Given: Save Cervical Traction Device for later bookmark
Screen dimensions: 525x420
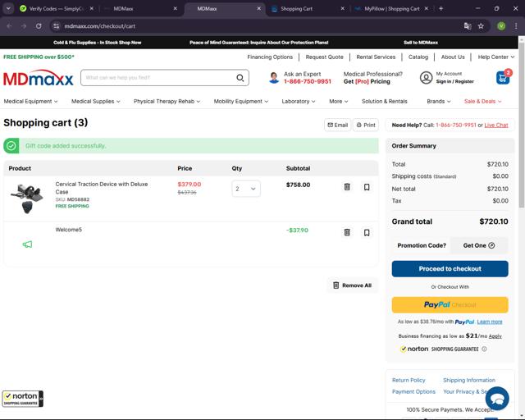Looking at the screenshot, I should click(367, 187).
